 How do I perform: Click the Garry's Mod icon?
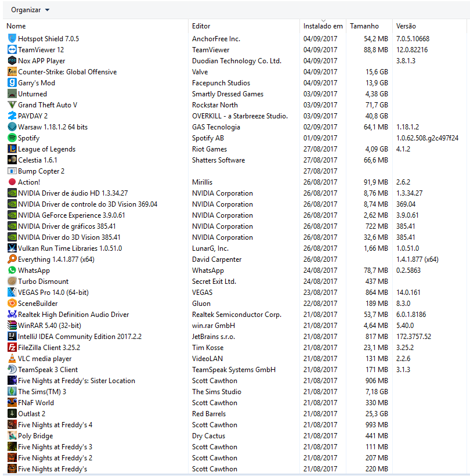click(x=12, y=82)
